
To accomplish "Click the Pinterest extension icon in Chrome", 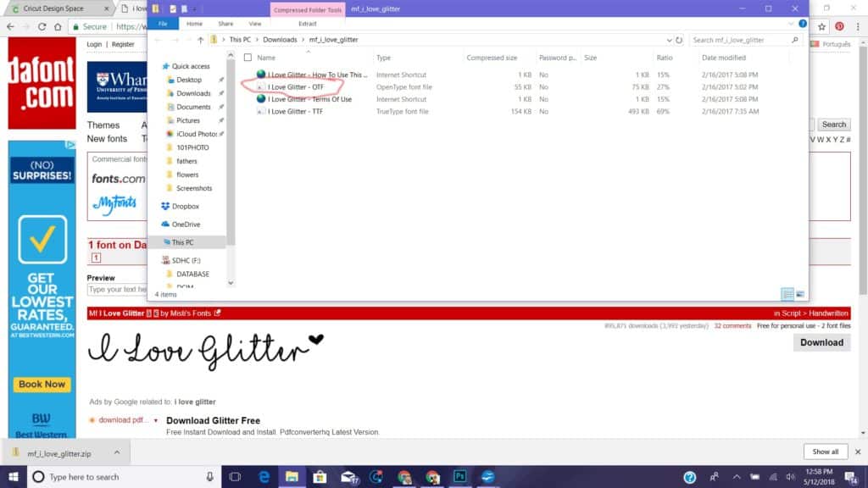I will [839, 26].
